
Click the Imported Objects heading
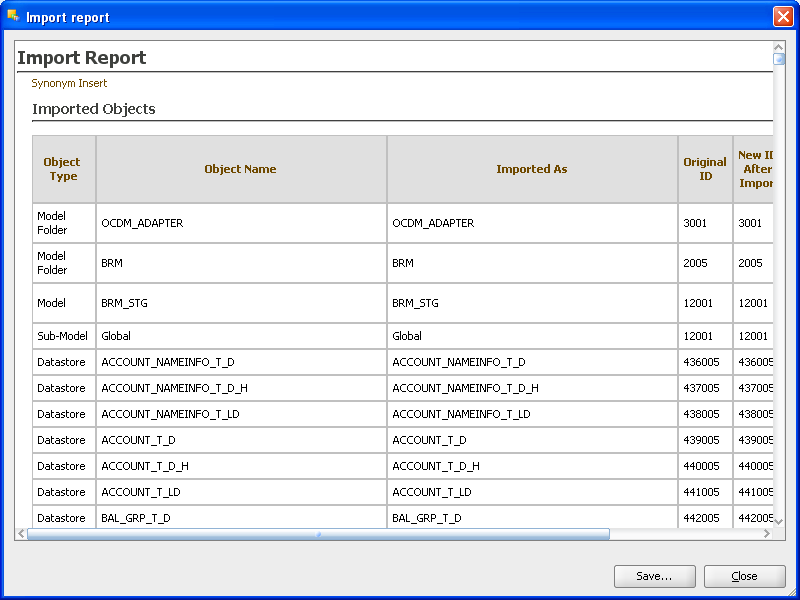(x=94, y=109)
